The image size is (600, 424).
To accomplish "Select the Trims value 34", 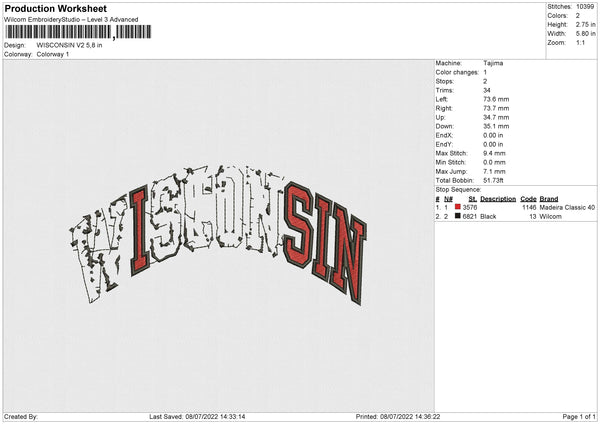I will click(487, 90).
